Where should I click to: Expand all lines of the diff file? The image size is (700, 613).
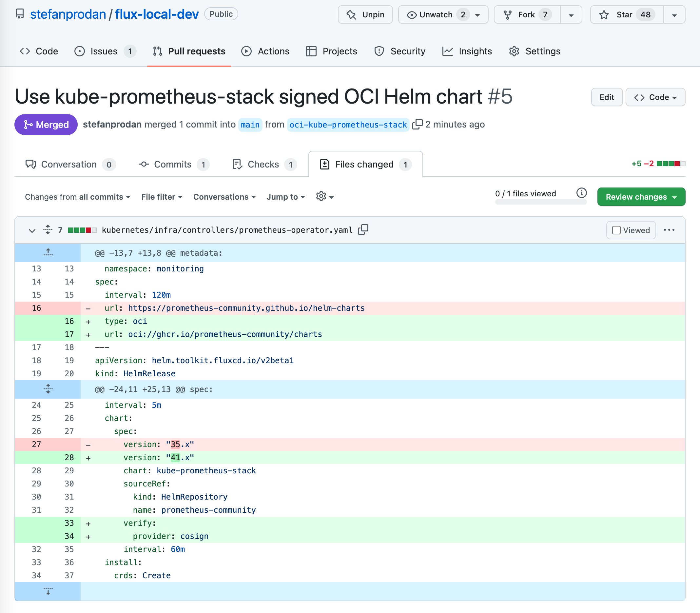click(48, 230)
